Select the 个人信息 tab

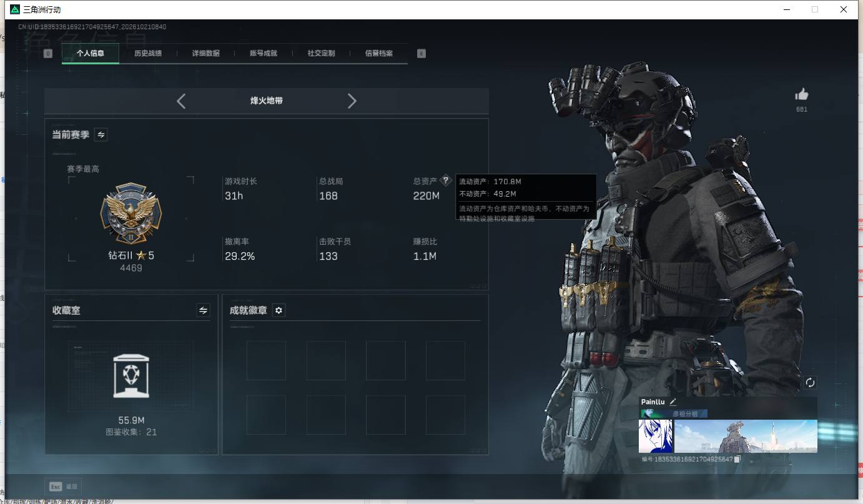click(91, 54)
